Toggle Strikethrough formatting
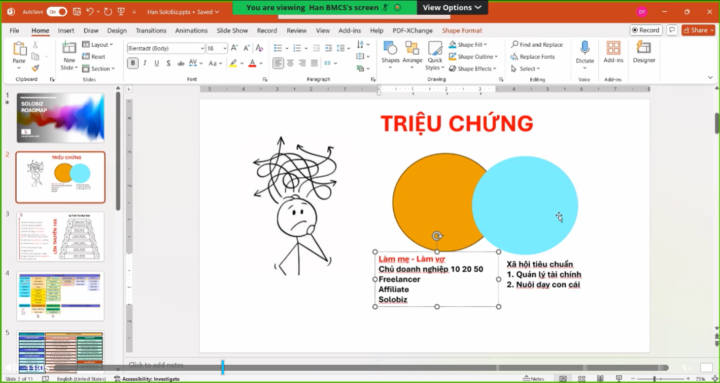The height and width of the screenshot is (383, 720). (180, 63)
